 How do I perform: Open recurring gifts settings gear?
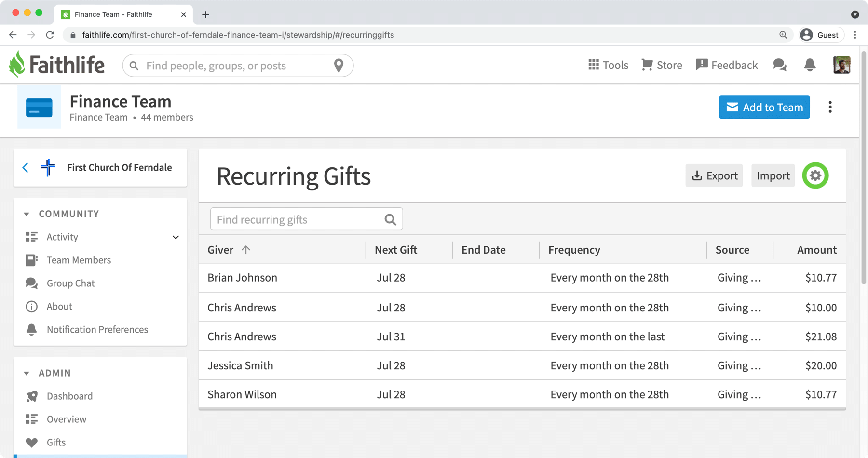click(x=815, y=175)
